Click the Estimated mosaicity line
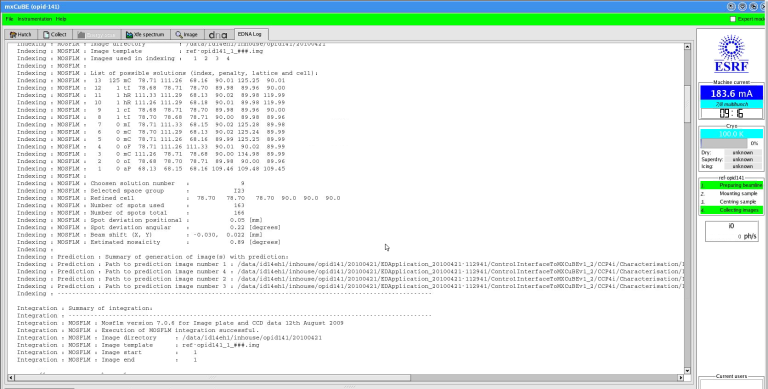The height and width of the screenshot is (389, 768). (149, 242)
